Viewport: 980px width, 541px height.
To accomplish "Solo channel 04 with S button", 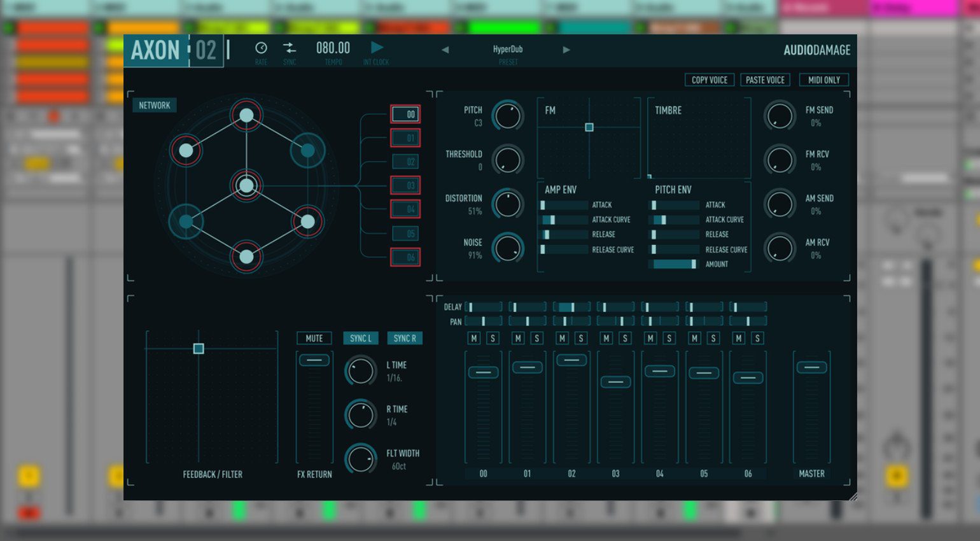I will coord(669,338).
